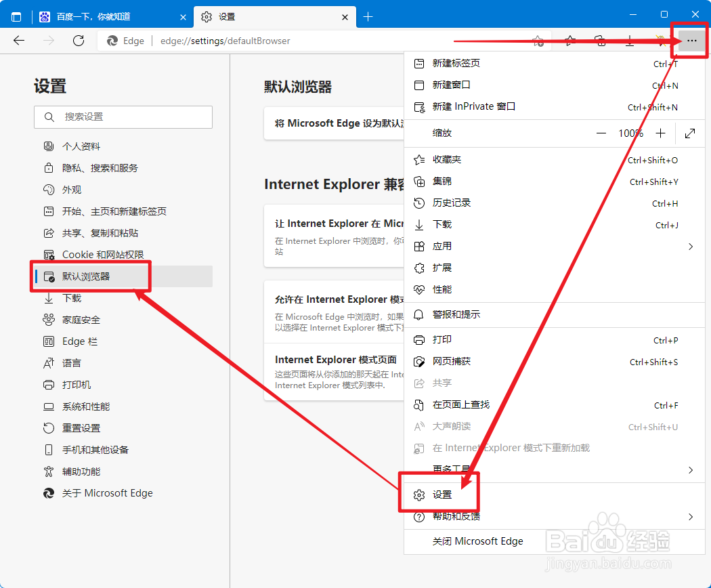Image resolution: width=711 pixels, height=588 pixels.
Task: Click the add-to-favorites star in address bar
Action: (x=538, y=41)
